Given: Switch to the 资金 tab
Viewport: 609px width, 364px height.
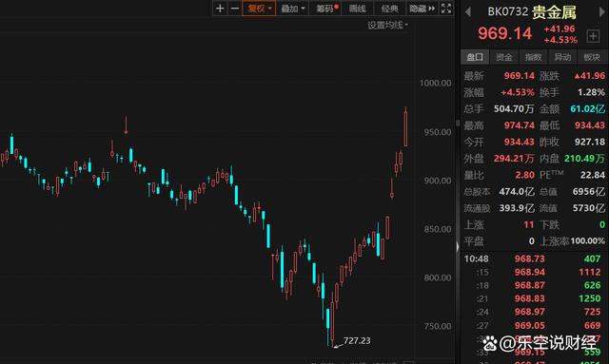Looking at the screenshot, I should pyautogui.click(x=504, y=57).
